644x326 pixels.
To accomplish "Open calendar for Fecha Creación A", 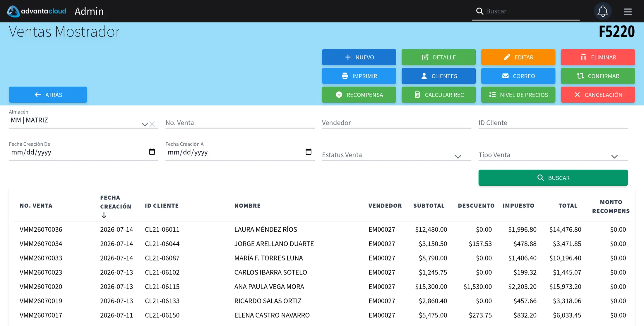I will click(x=309, y=152).
